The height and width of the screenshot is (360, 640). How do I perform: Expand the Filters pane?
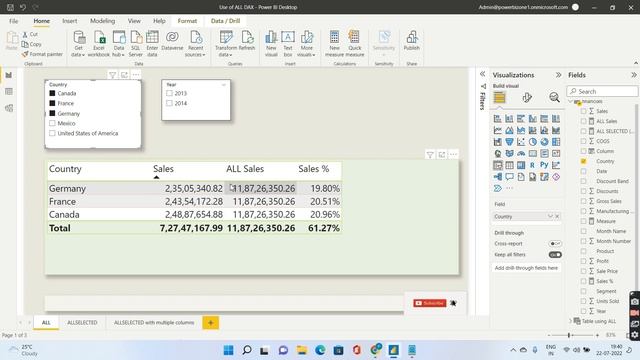pos(482,74)
